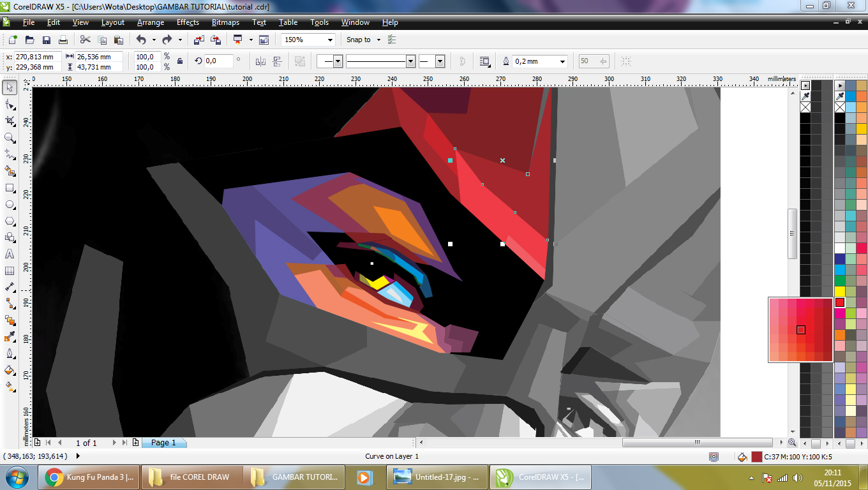Choose the Polygon tool
Image resolution: width=868 pixels, height=490 pixels.
point(10,221)
